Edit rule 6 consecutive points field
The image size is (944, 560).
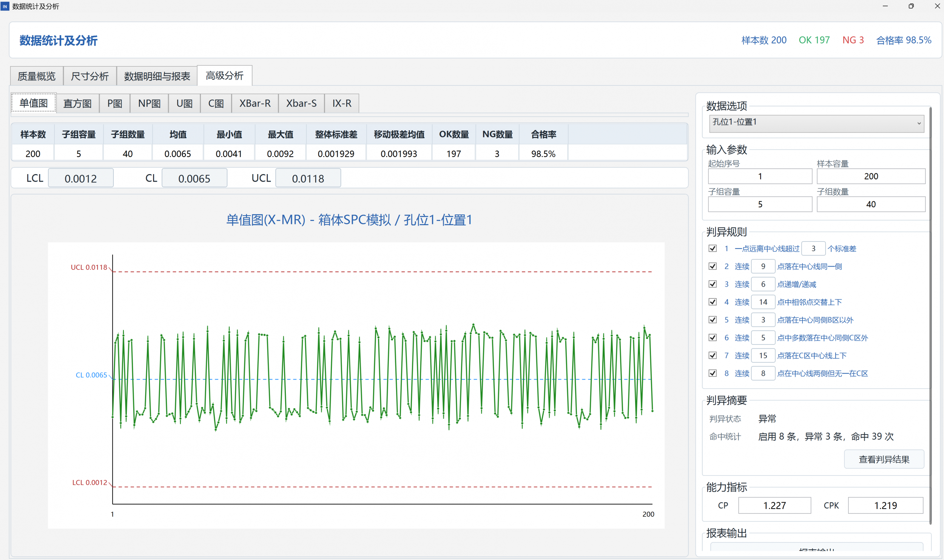(x=763, y=338)
